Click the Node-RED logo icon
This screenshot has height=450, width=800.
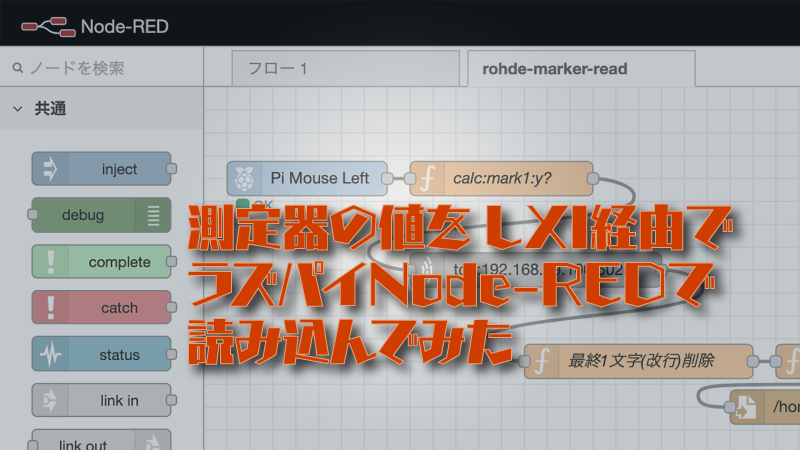coord(43,23)
